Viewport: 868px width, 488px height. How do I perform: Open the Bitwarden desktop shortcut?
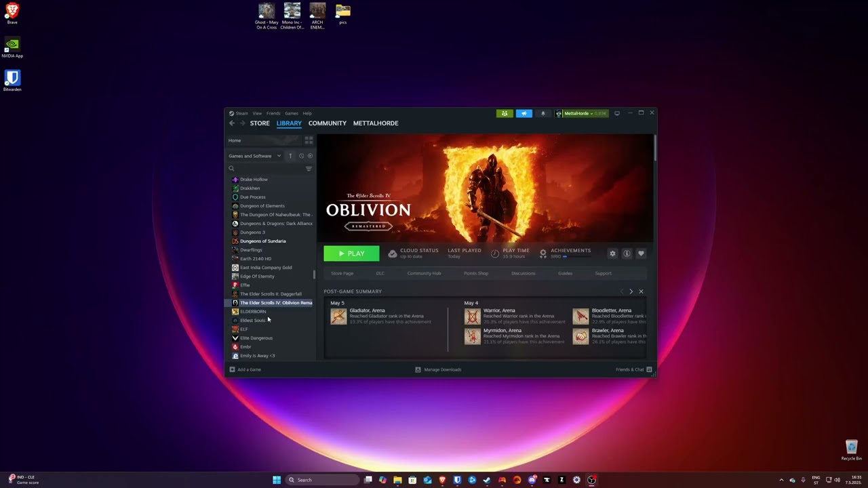(12, 81)
